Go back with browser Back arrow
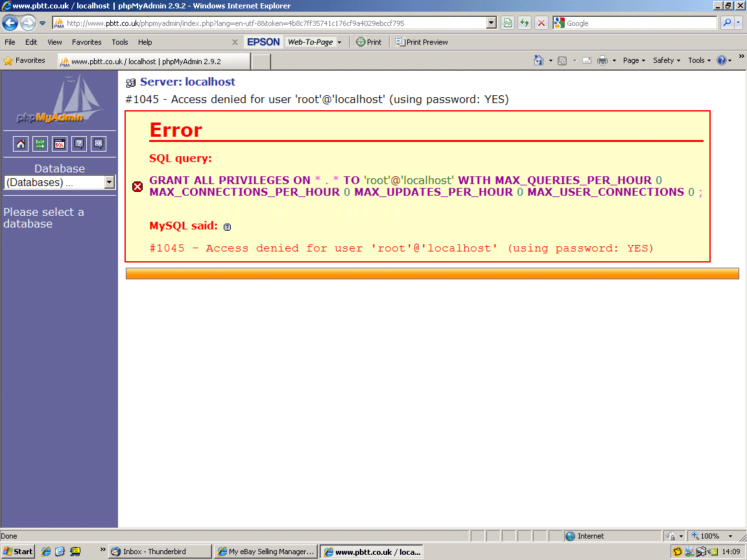Image resolution: width=747 pixels, height=560 pixels. (10, 23)
